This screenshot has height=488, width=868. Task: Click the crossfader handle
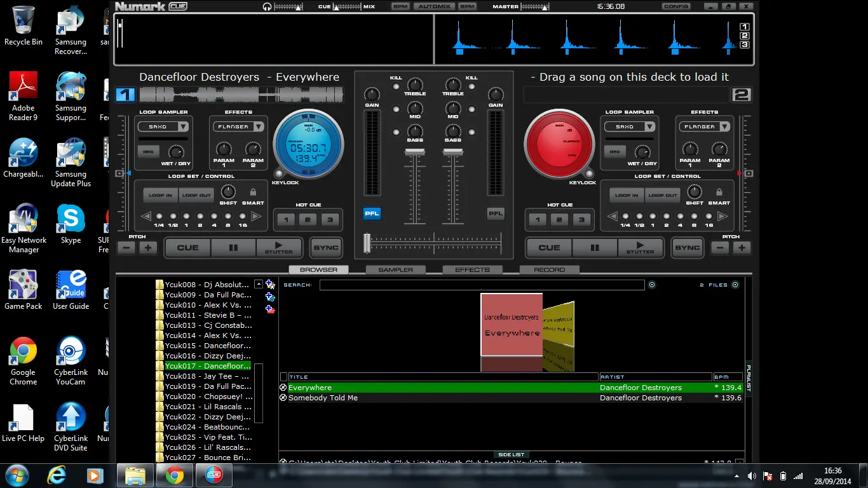click(367, 243)
